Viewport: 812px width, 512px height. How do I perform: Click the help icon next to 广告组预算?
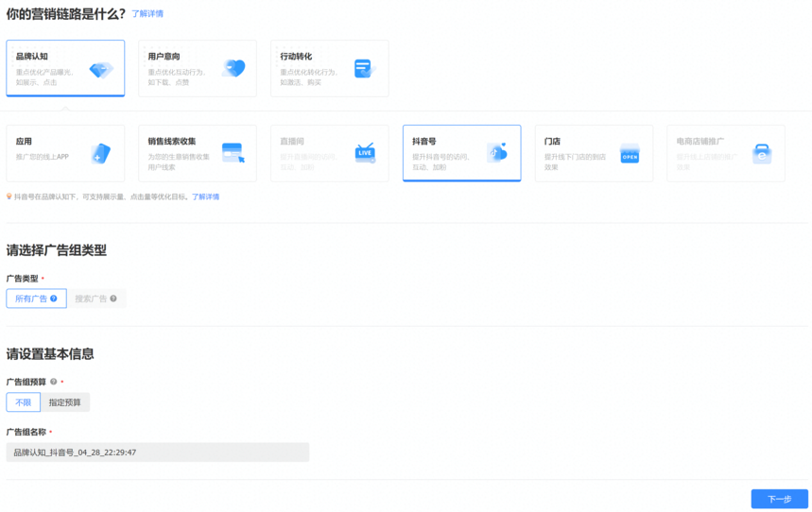[x=54, y=382]
